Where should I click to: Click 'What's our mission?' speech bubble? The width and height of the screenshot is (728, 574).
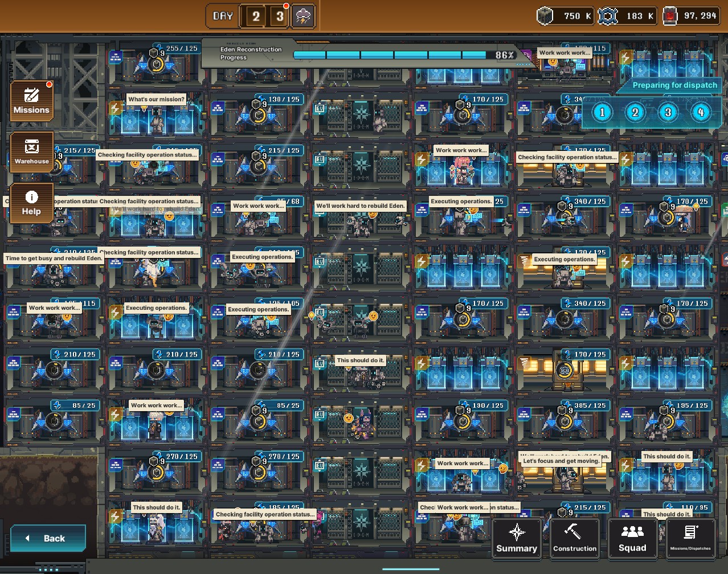pyautogui.click(x=157, y=99)
